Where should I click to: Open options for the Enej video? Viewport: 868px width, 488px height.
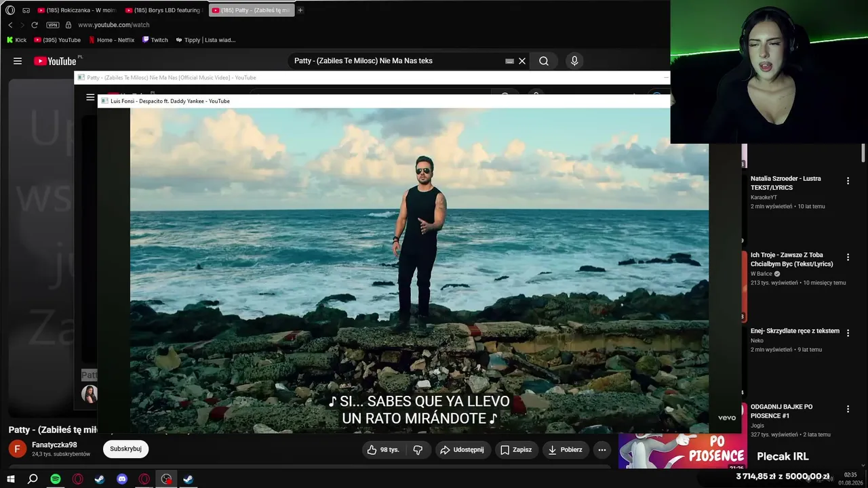(848, 333)
